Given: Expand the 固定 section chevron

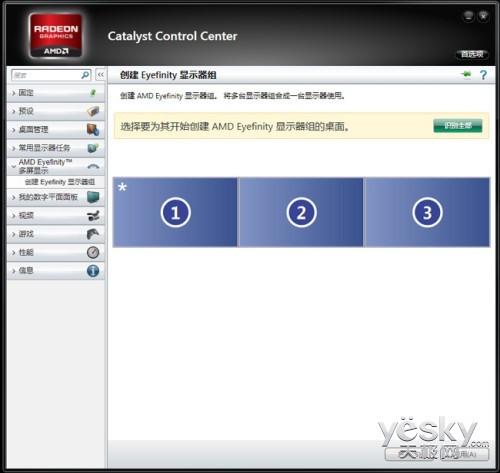Looking at the screenshot, I should (x=14, y=93).
